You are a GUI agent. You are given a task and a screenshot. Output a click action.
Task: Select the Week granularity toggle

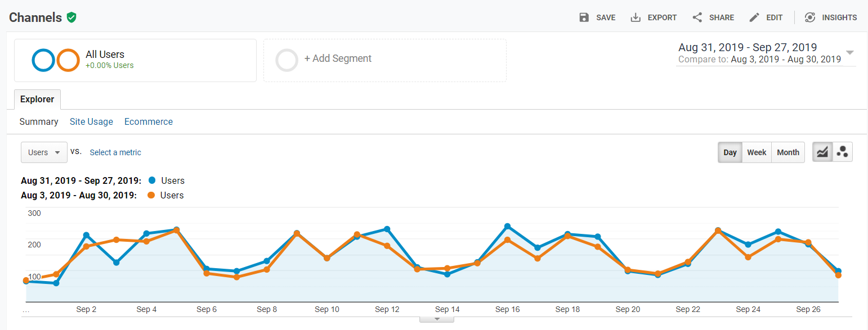pos(757,152)
